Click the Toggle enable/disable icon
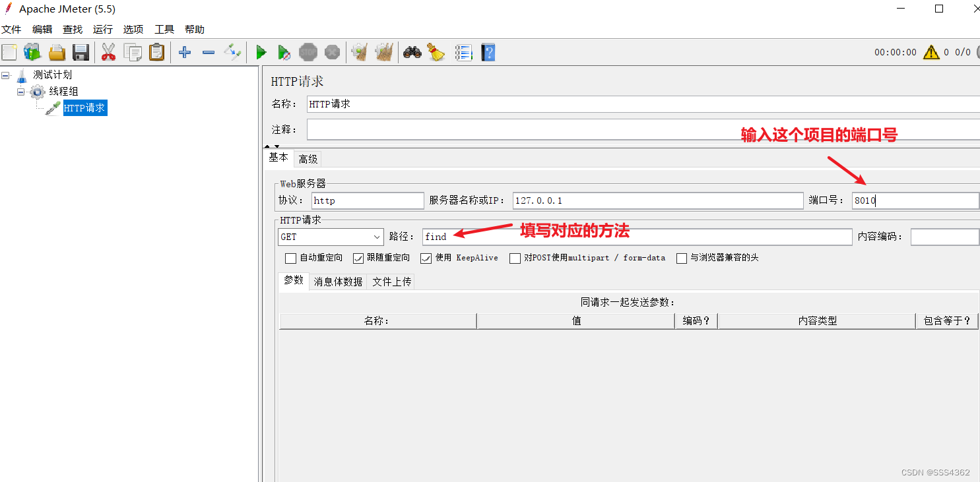 tap(232, 52)
